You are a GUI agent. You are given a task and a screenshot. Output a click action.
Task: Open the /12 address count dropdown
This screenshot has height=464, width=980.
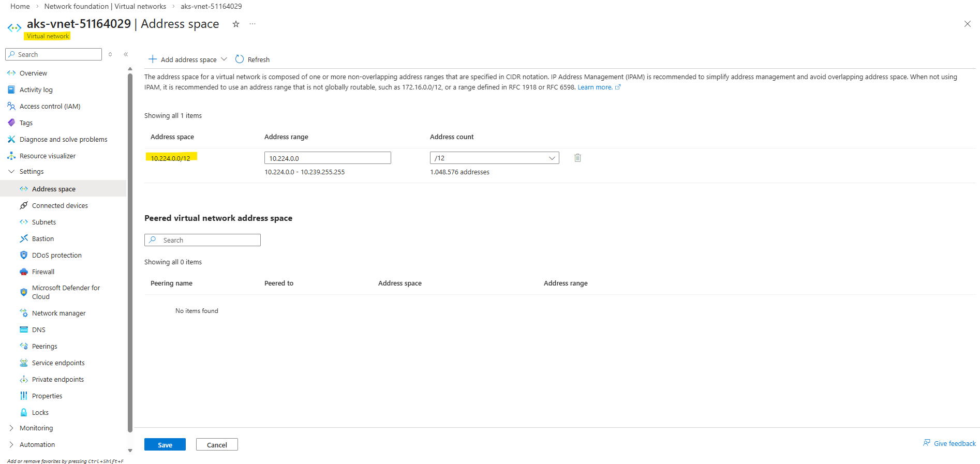click(494, 158)
